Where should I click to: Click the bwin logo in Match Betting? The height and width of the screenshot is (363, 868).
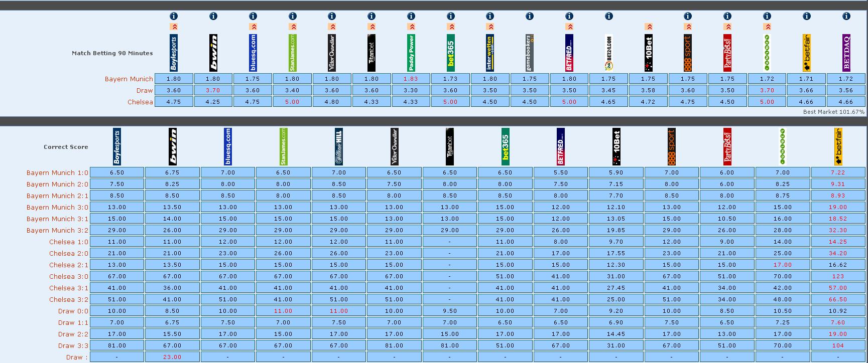click(x=213, y=53)
